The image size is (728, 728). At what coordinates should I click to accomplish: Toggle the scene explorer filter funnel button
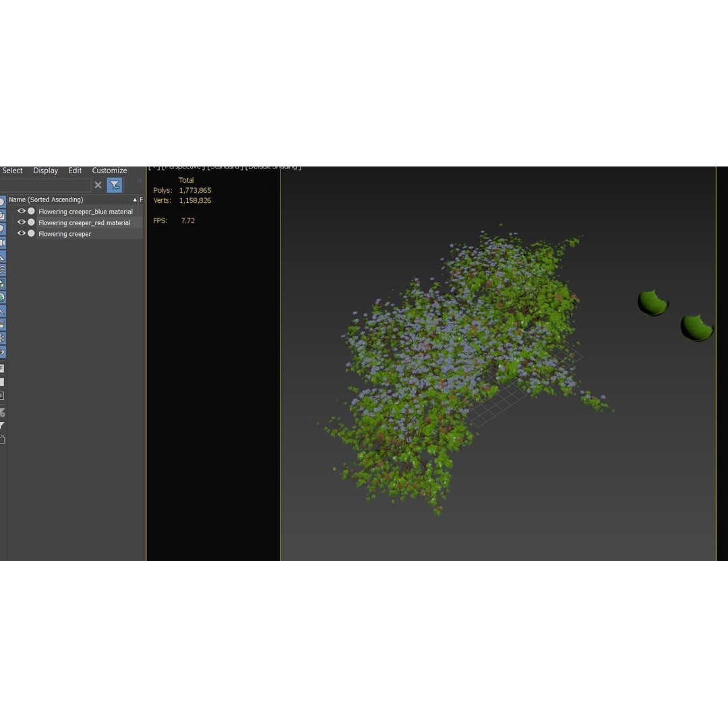(x=115, y=185)
